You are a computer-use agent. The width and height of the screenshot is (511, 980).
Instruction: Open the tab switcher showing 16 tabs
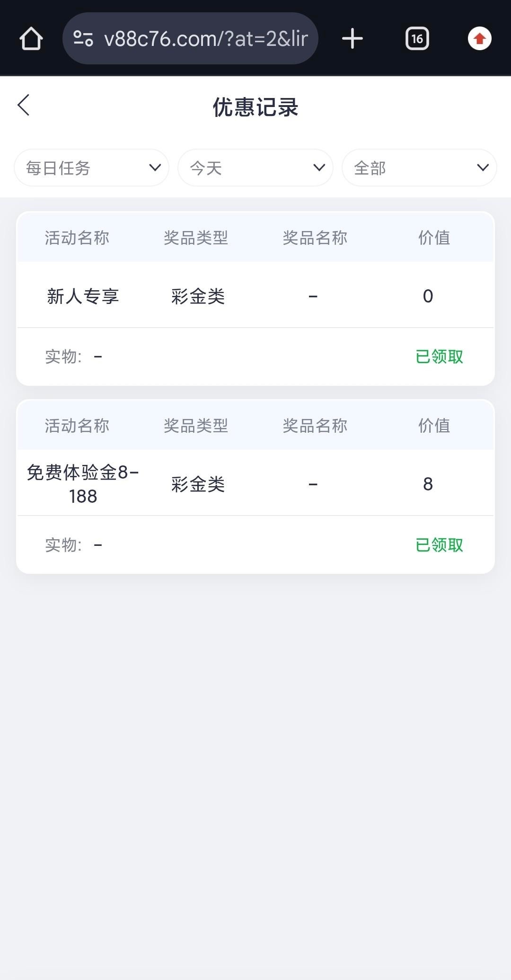coord(417,38)
